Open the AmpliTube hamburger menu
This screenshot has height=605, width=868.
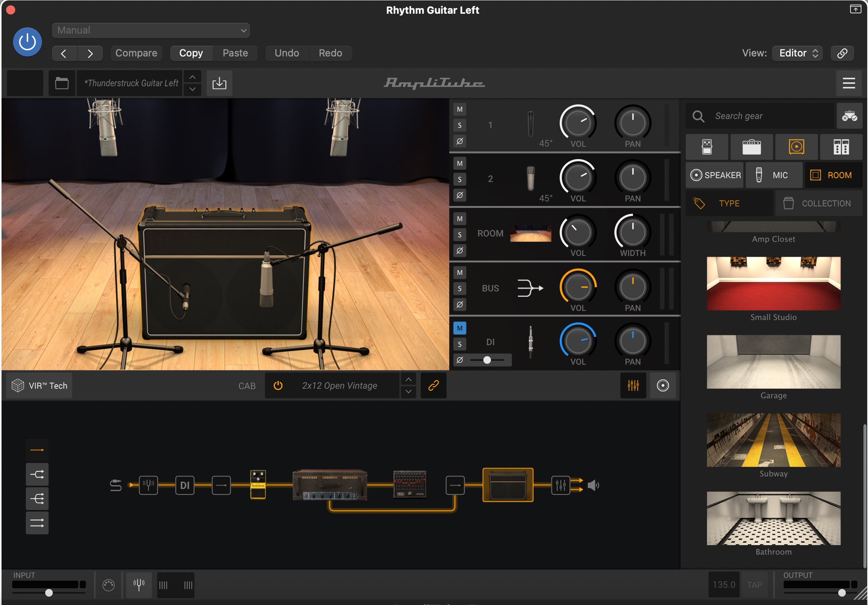(849, 83)
